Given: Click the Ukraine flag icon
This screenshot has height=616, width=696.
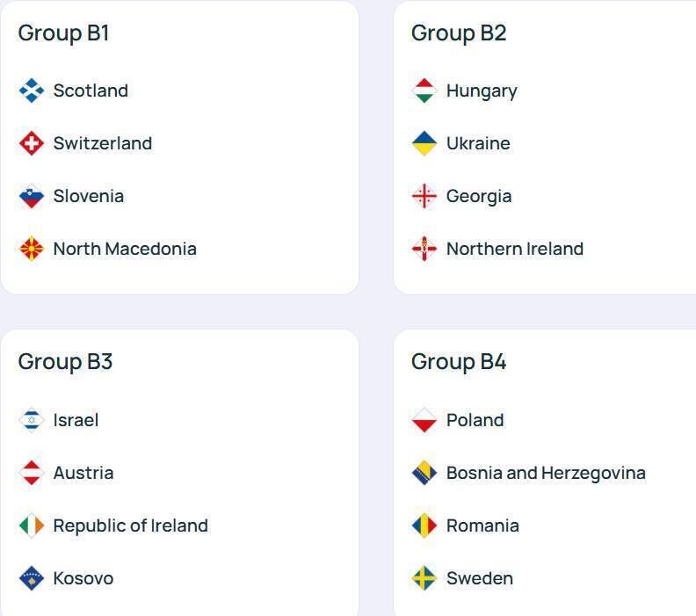Looking at the screenshot, I should [x=424, y=143].
